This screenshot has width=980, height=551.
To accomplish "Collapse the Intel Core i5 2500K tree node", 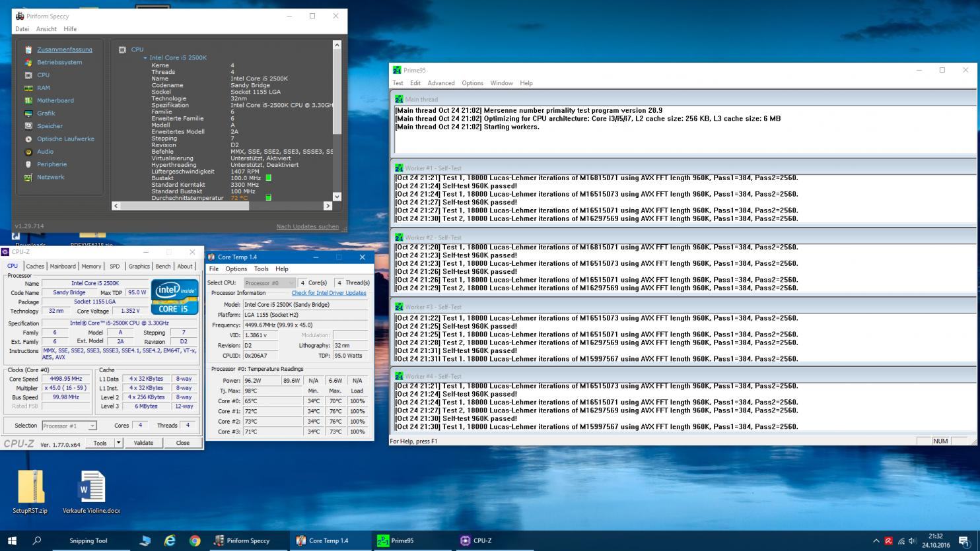I will [x=145, y=58].
